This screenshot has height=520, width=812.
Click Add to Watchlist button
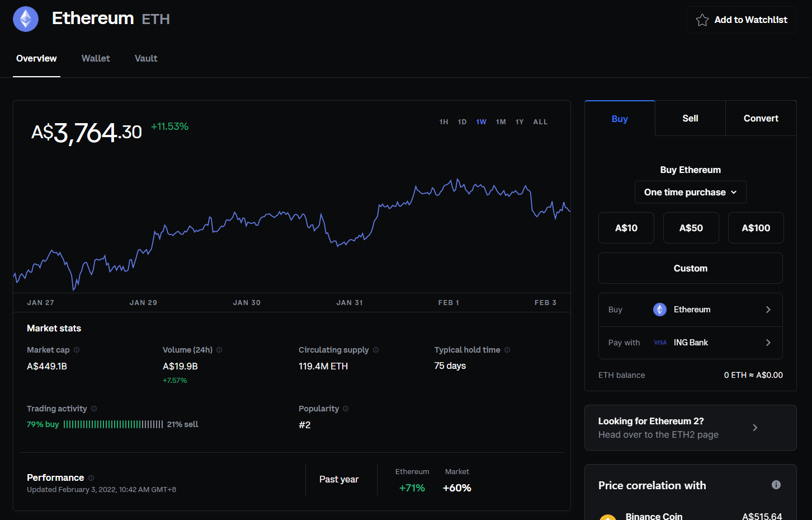(742, 20)
